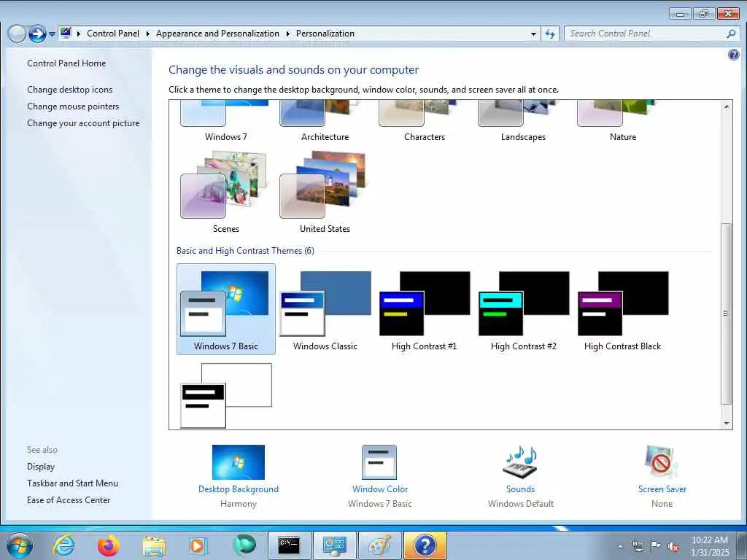The image size is (747, 560).
Task: Open the taskbar clock and date
Action: coord(710,546)
